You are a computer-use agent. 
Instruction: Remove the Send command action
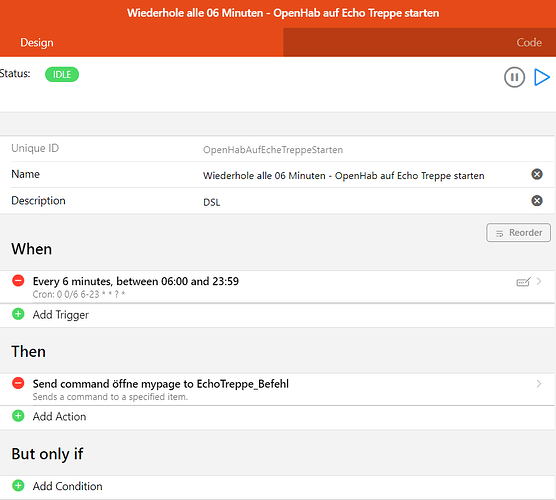18,383
